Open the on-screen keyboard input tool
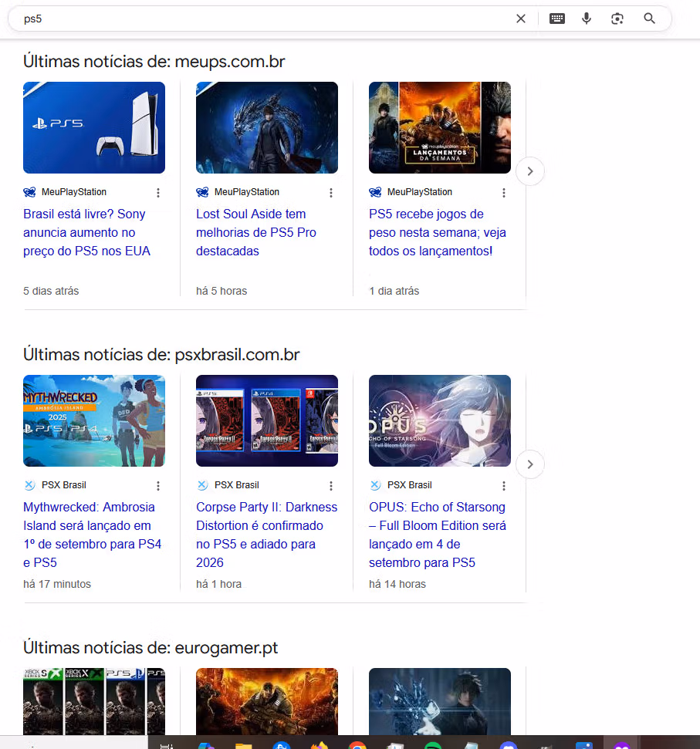The height and width of the screenshot is (749, 700). click(556, 19)
